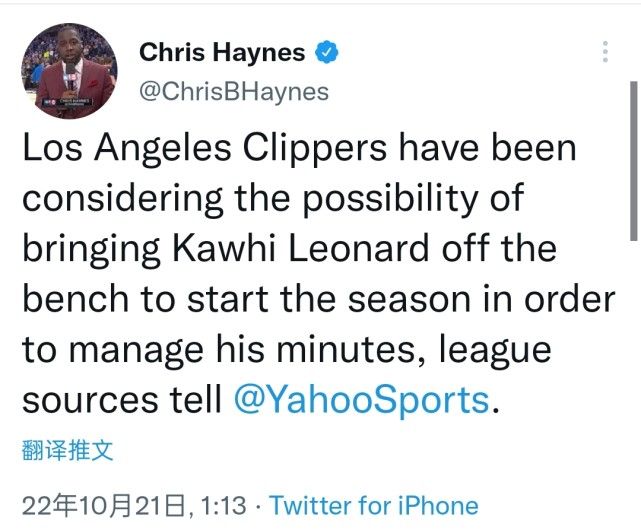Click the word possibility in the tweet
This screenshot has height=530, width=641.
click(390, 199)
